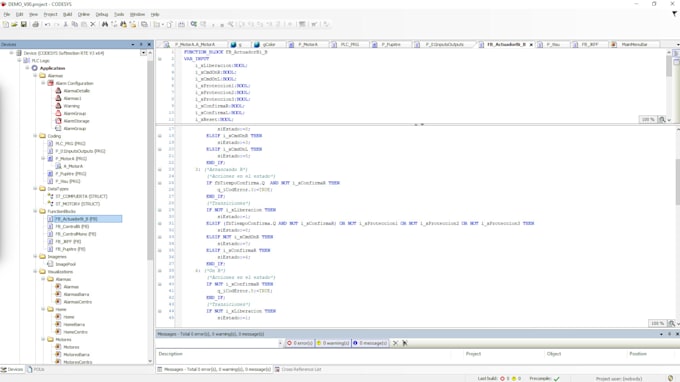The width and height of the screenshot is (680, 382).
Task: Select FB_Pupitre function block in tree
Action: click(x=70, y=249)
